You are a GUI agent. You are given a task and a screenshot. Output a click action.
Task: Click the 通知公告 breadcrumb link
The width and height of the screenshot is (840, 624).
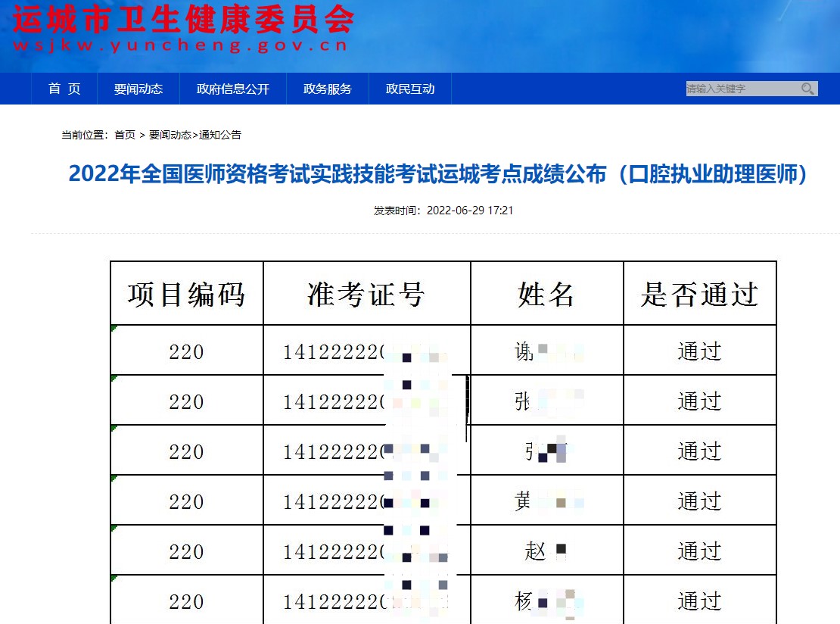coord(220,135)
